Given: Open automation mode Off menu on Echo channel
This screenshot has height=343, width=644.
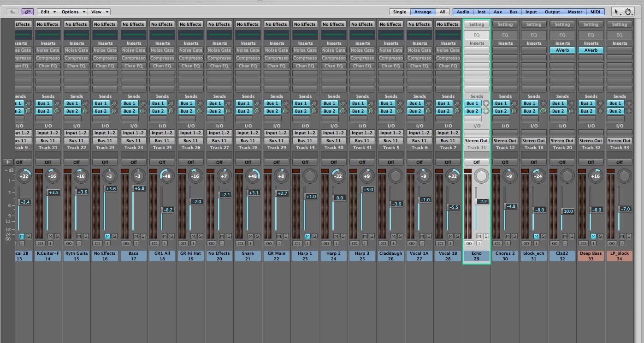Looking at the screenshot, I should pos(476,162).
